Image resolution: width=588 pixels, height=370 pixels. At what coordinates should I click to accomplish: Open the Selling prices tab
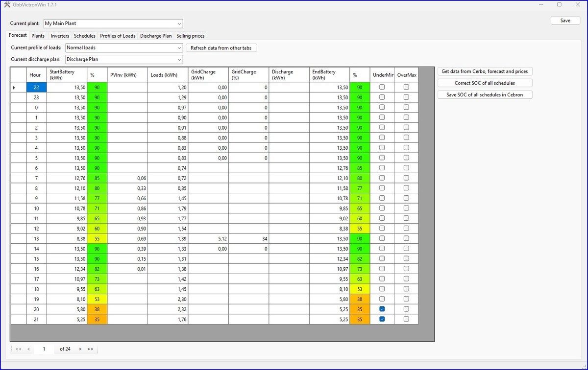[190, 36]
